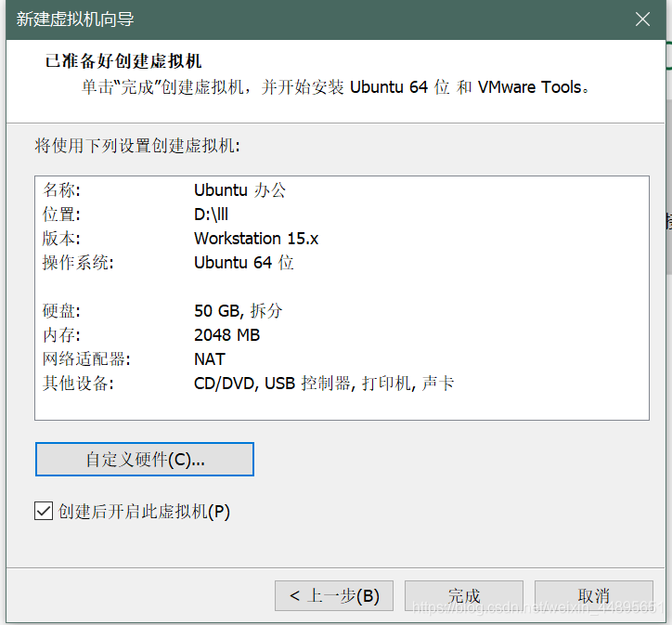672x625 pixels.
Task: Click the 操作系统: label
Action: coord(78,262)
